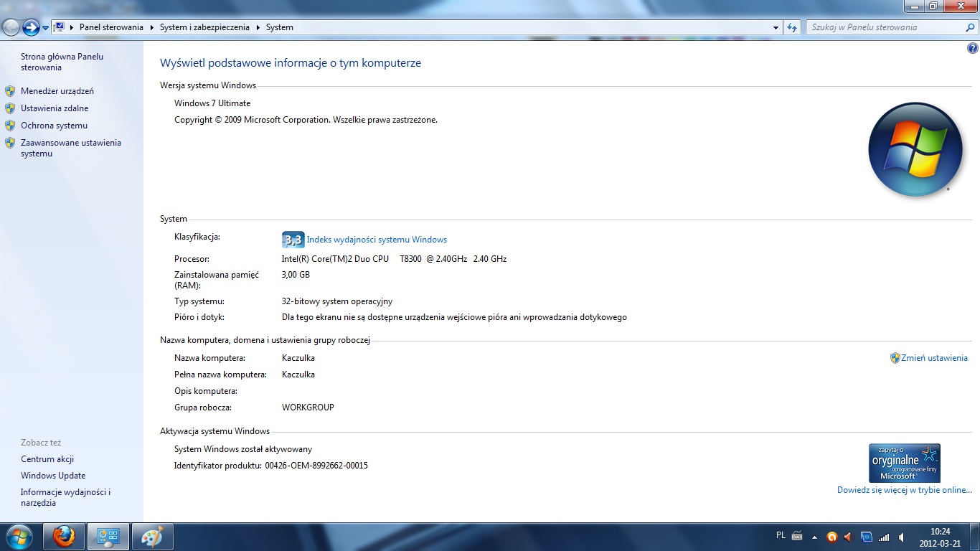This screenshot has width=980, height=551.
Task: Open 'Zaawansowane ustawienia systemu'
Action: pos(71,148)
